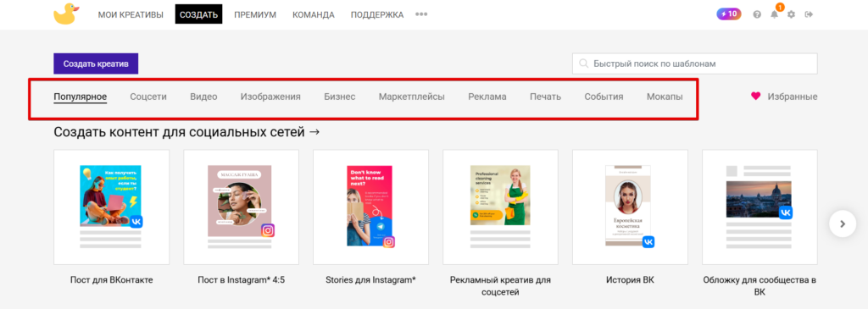Viewport: 868px width, 309px height.
Task: Click the Stories для Instagram* caption
Action: pos(371,279)
